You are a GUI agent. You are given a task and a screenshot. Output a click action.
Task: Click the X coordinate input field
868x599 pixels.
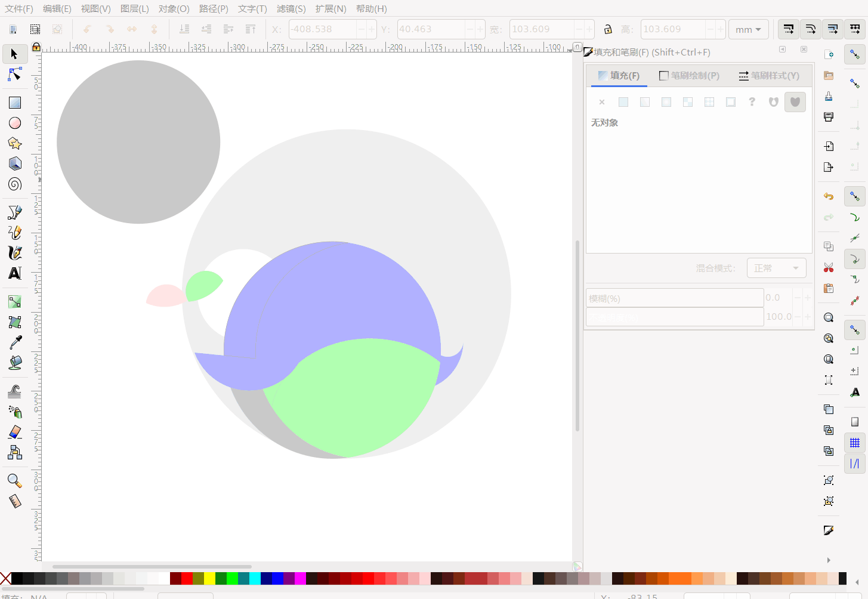323,29
